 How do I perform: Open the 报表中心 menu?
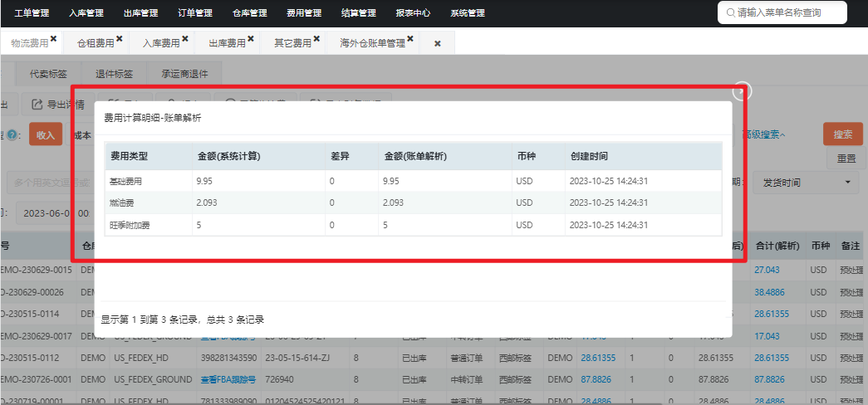pos(413,13)
